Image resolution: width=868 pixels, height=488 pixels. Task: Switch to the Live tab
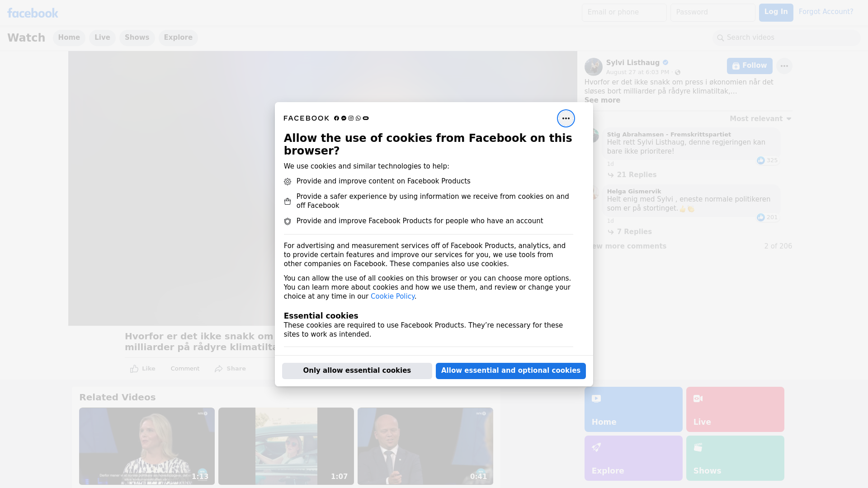tap(102, 38)
